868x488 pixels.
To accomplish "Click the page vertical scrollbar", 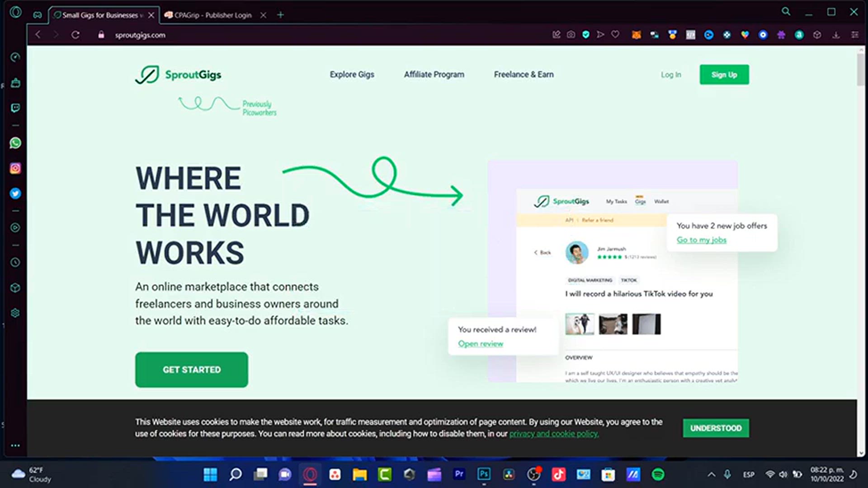I will coord(861,70).
